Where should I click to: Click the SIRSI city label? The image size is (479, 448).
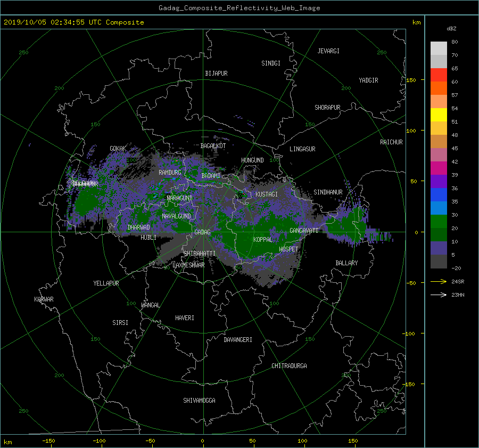(x=120, y=323)
